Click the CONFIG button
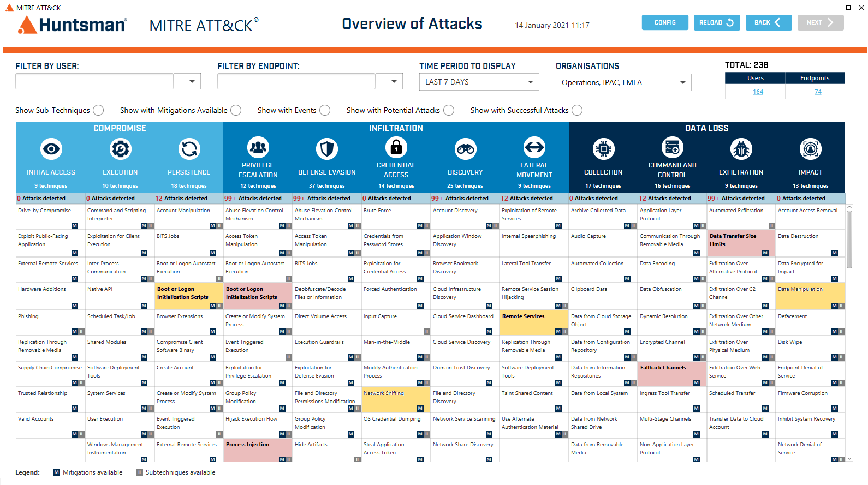The width and height of the screenshot is (868, 485). coord(665,22)
